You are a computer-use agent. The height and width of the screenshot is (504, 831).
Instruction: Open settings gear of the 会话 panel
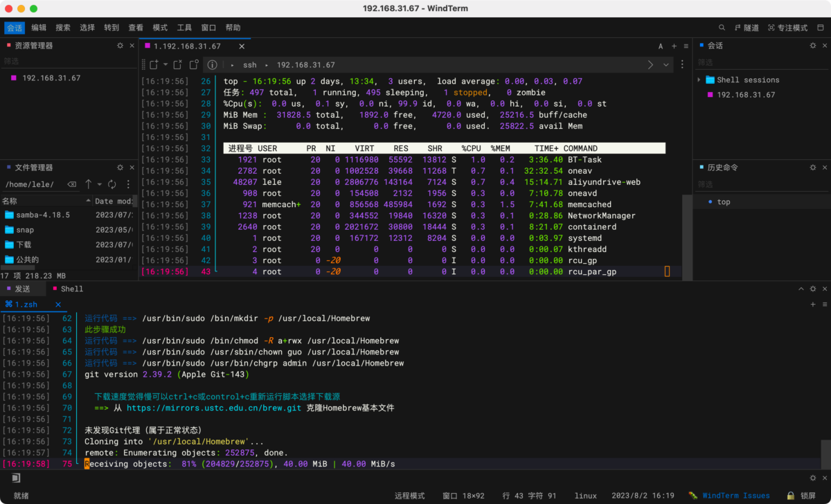[x=813, y=46]
